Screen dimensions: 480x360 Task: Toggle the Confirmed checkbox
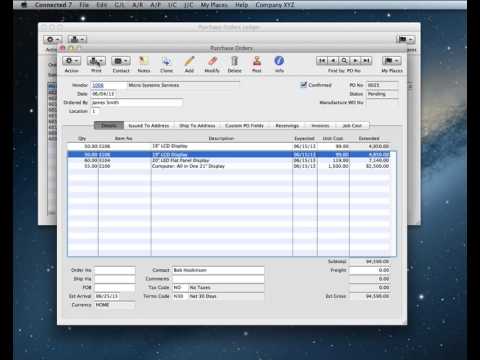pyautogui.click(x=303, y=85)
